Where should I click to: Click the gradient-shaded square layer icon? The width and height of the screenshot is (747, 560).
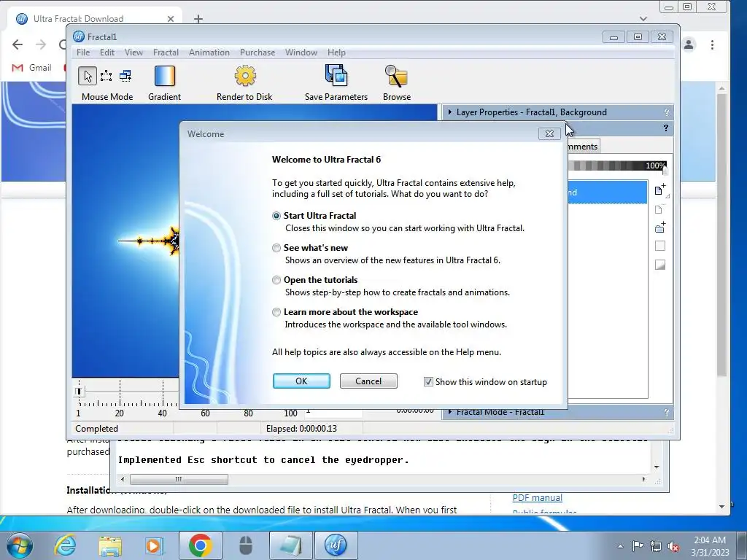click(x=659, y=265)
